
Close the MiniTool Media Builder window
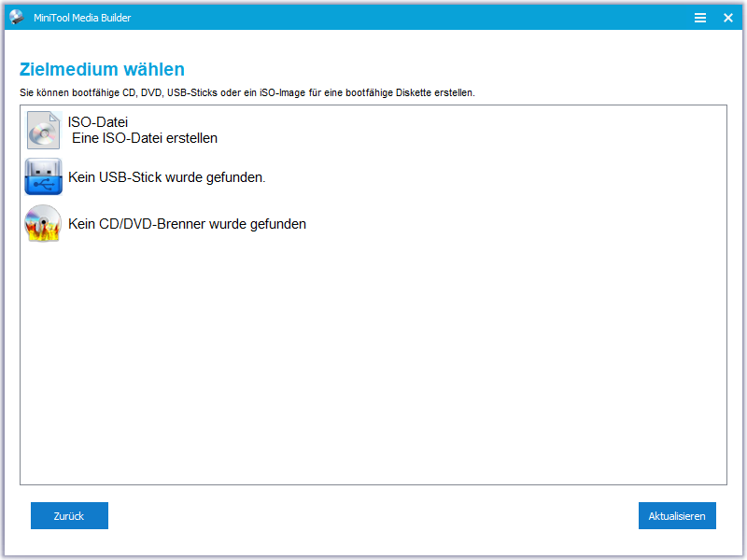click(728, 18)
